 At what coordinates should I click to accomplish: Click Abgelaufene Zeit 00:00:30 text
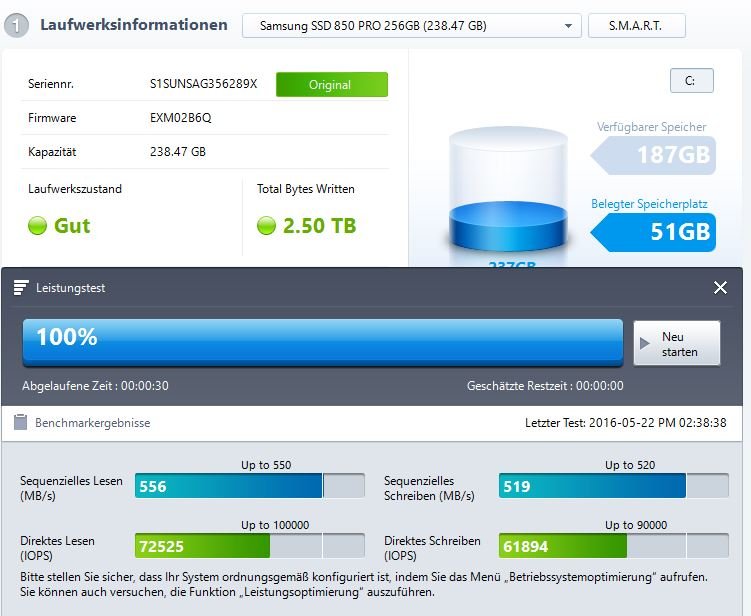(x=95, y=386)
